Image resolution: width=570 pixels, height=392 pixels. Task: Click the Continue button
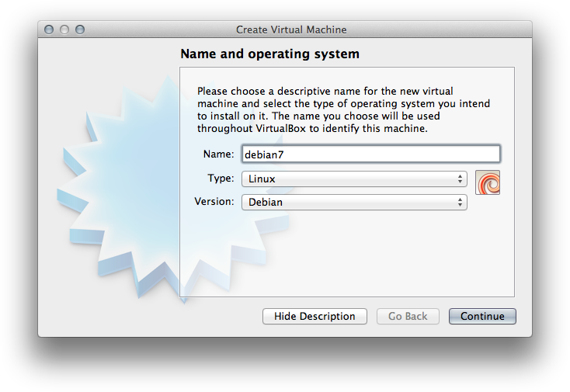coord(482,316)
